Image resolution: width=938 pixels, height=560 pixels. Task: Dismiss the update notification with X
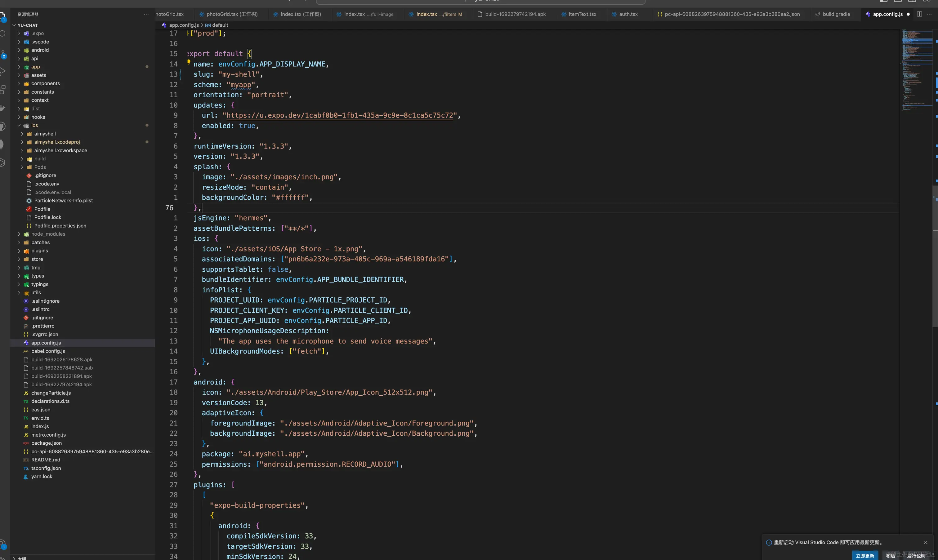[926, 542]
